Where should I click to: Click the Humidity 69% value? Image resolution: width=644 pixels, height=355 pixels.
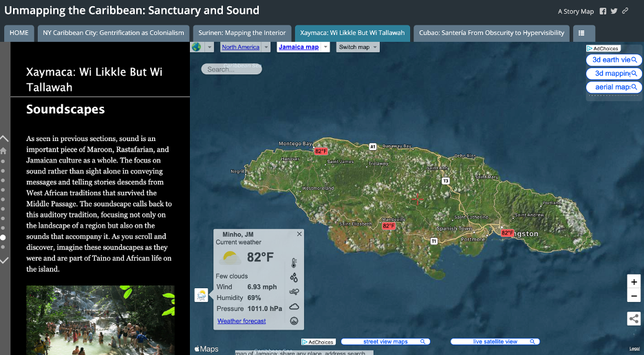click(254, 297)
